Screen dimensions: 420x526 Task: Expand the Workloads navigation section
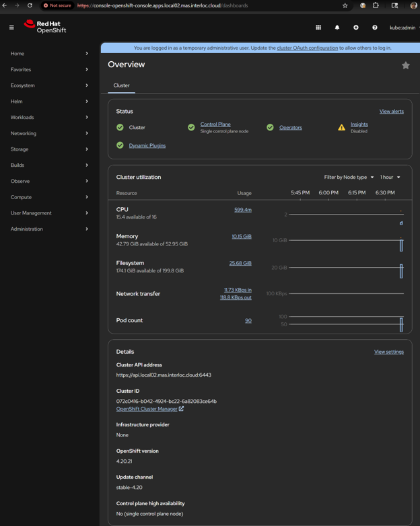[49, 117]
